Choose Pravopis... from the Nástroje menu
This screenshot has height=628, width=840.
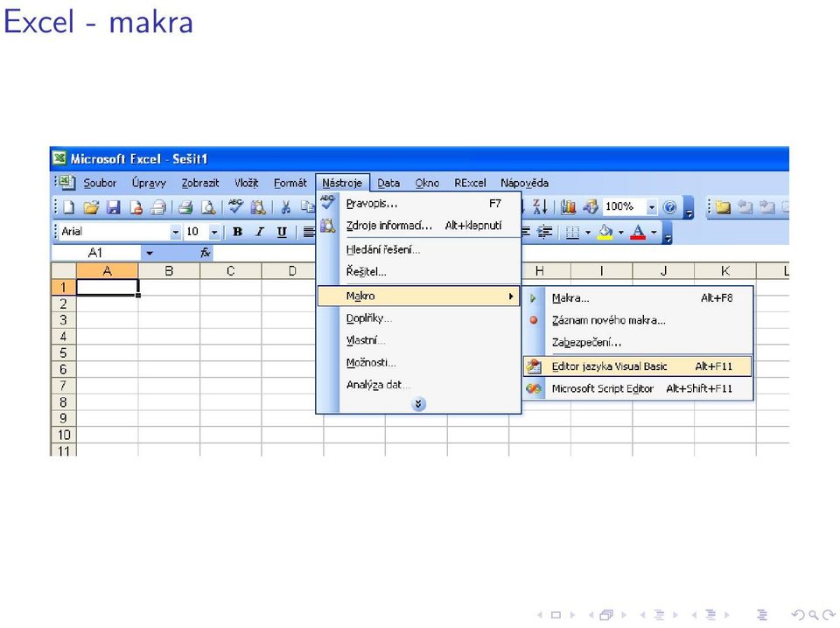418,204
